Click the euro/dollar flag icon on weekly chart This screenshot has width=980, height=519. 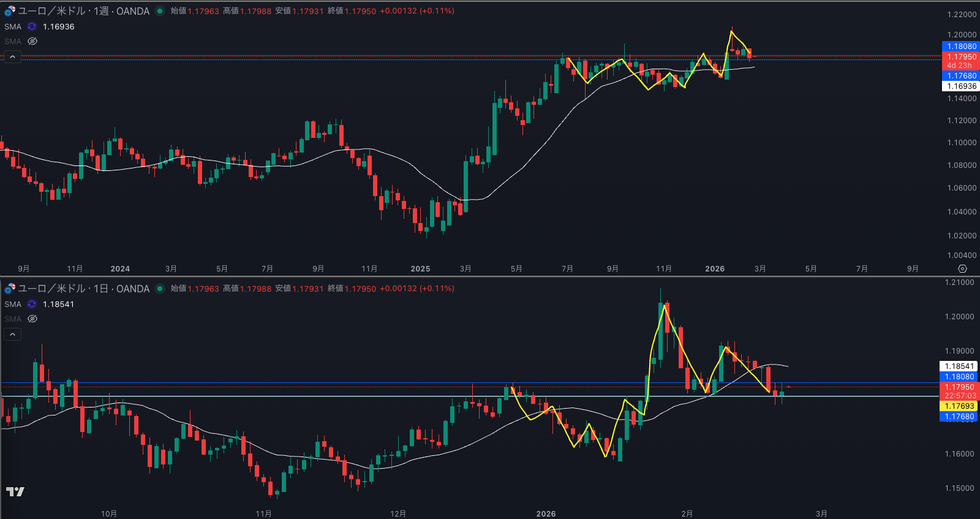tap(10, 11)
